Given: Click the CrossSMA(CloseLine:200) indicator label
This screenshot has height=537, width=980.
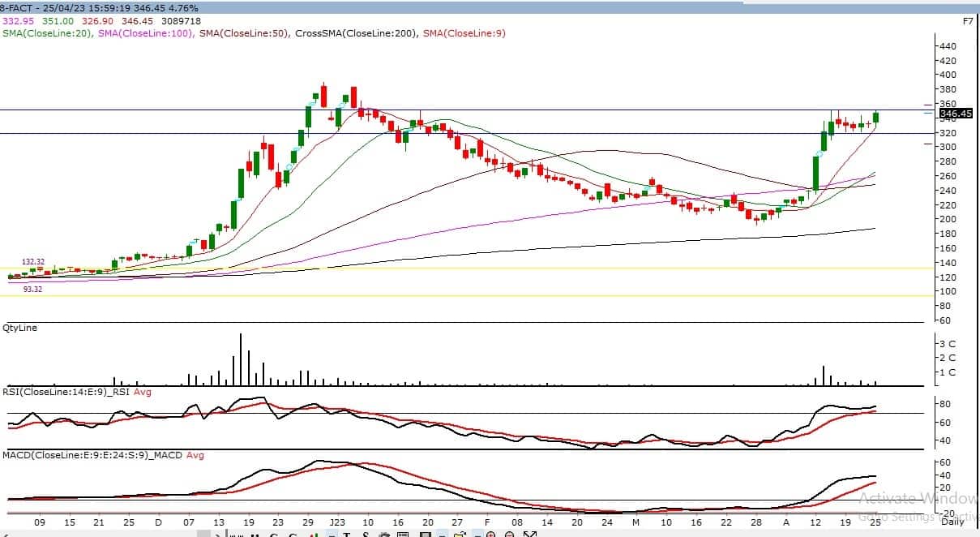Looking at the screenshot, I should (357, 33).
